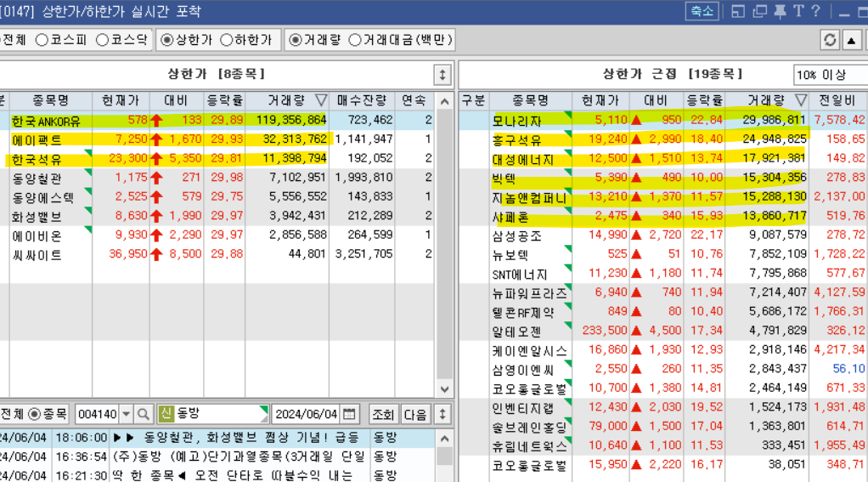Select 대성에너지 in the near-limit list
This screenshot has height=482, width=868.
coord(522,160)
